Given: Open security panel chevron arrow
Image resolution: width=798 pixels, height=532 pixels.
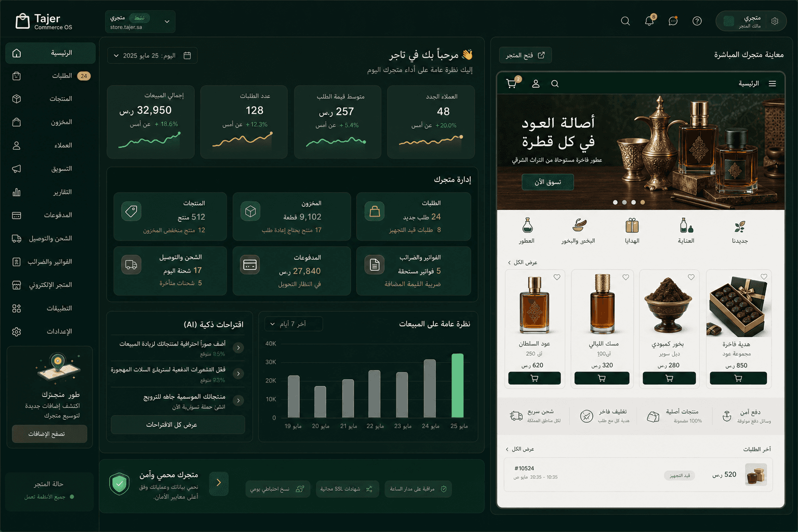Looking at the screenshot, I should pyautogui.click(x=219, y=483).
